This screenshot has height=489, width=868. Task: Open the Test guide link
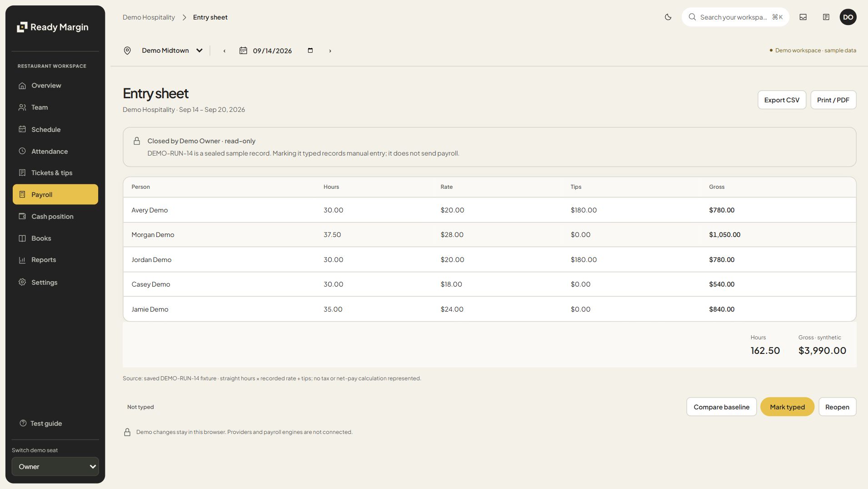pyautogui.click(x=41, y=423)
